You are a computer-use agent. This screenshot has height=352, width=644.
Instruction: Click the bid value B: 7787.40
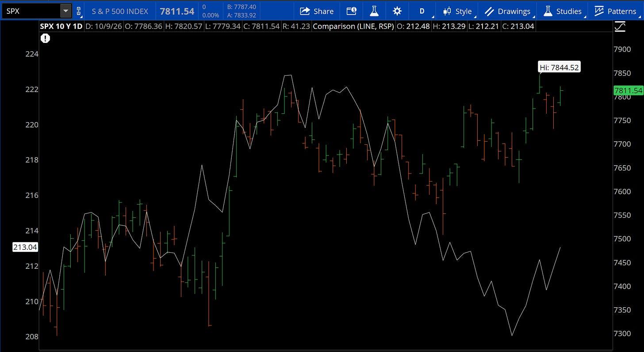coord(241,7)
